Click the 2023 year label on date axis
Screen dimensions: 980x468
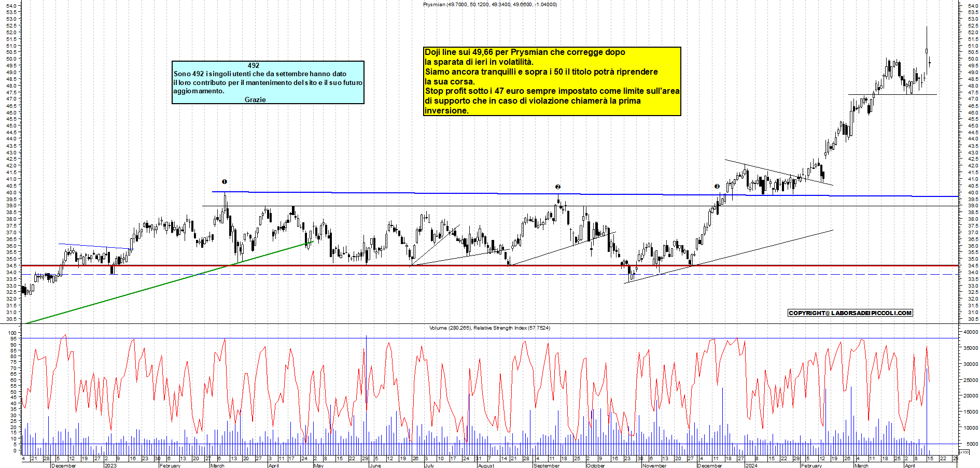tap(110, 465)
